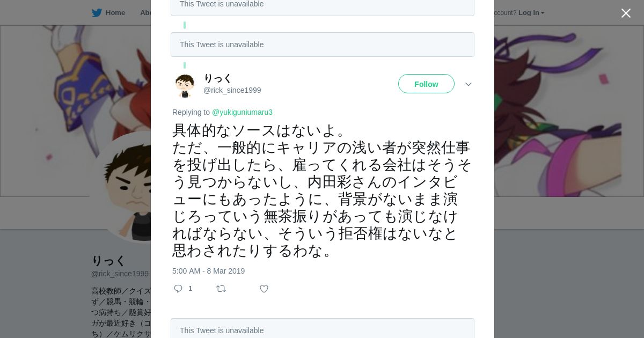The height and width of the screenshot is (338, 644).
Task: Click the Twitter bird Home icon
Action: point(97,13)
